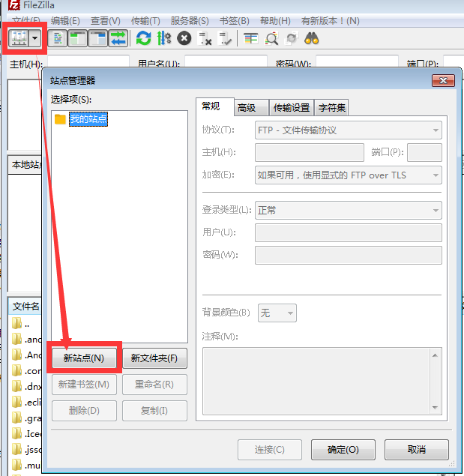Screen dimensions: 464x476
Task: Click the green refresh file lists icon
Action: (143, 38)
